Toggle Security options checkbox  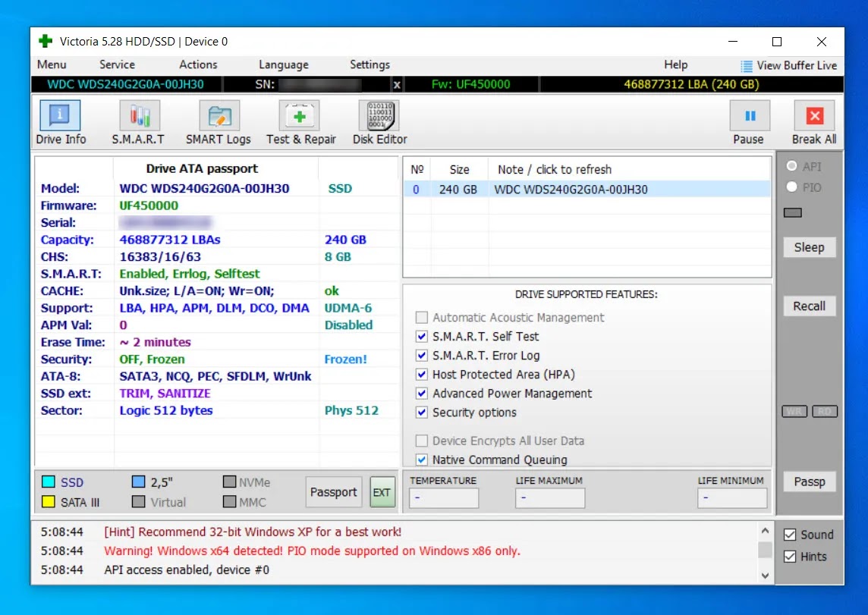pyautogui.click(x=421, y=412)
